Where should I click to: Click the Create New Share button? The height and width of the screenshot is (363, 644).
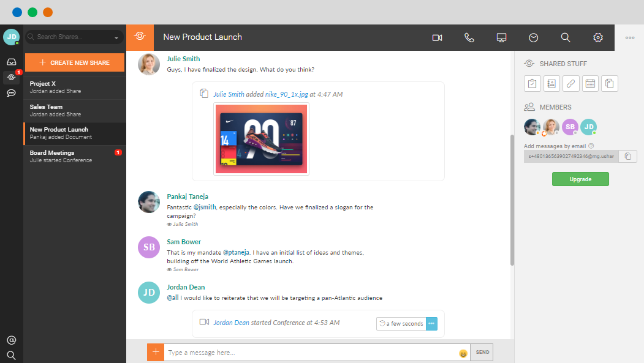click(x=74, y=62)
